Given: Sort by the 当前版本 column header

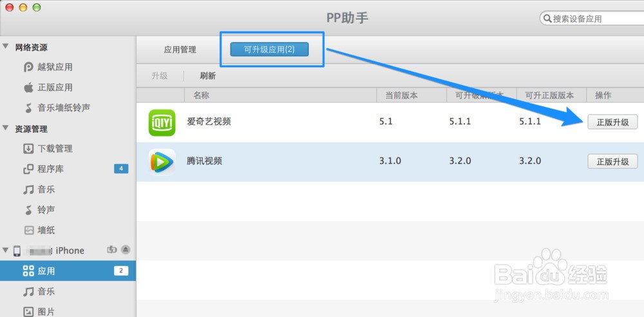Looking at the screenshot, I should [412, 95].
